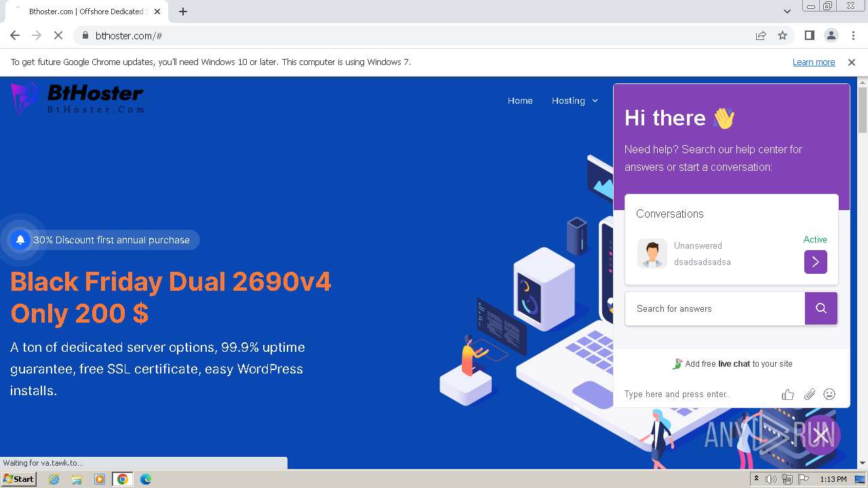Close the chat widget round button
The image size is (868, 488).
tap(821, 435)
